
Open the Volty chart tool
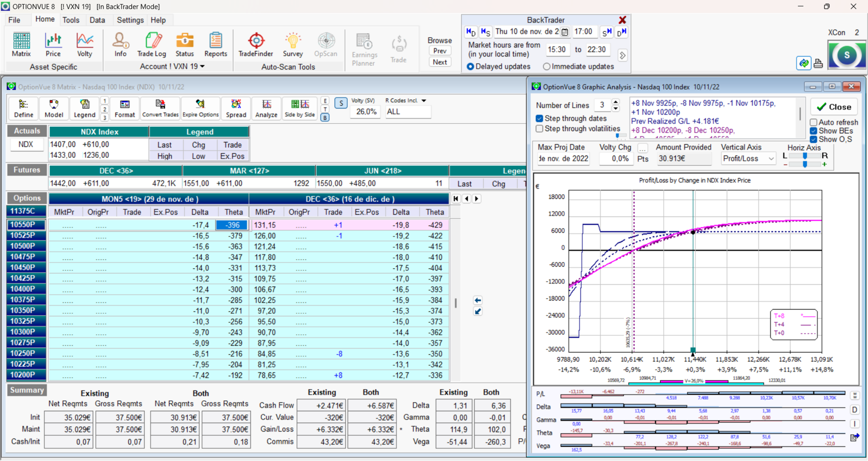[x=84, y=45]
